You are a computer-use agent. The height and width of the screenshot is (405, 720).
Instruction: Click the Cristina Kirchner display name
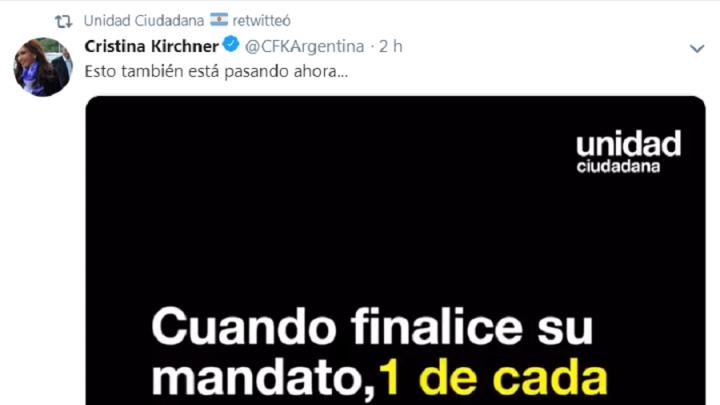[x=152, y=46]
